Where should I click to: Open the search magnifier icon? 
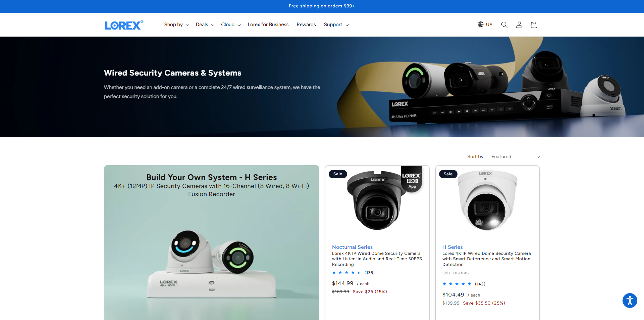tap(504, 25)
